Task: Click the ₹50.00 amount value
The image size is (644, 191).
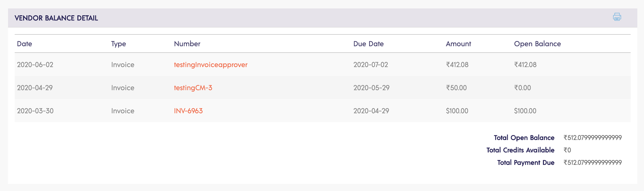Action: [456, 88]
